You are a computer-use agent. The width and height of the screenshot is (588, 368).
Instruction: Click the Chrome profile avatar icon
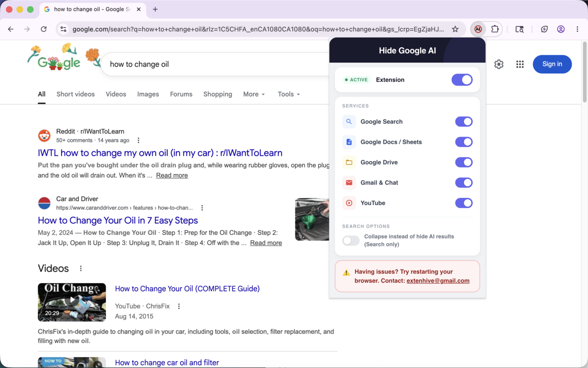561,29
